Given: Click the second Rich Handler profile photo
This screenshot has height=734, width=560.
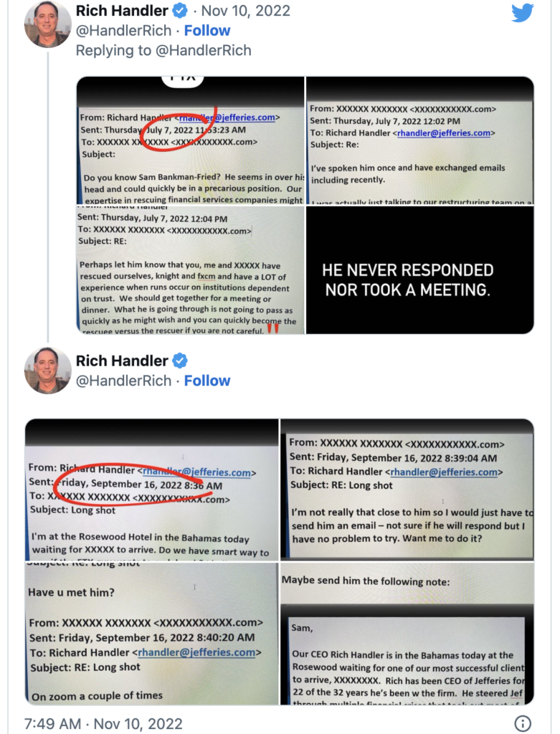Looking at the screenshot, I should point(48,371).
